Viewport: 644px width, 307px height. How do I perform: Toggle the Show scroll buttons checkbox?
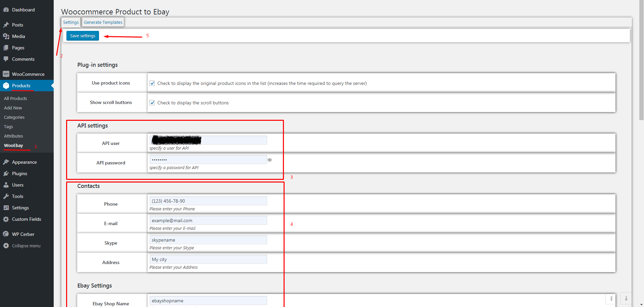tap(152, 103)
